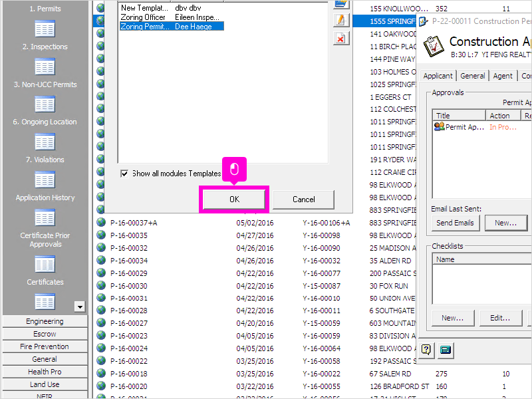Click the Permit Approval users icon
532x399 pixels.
(440, 126)
